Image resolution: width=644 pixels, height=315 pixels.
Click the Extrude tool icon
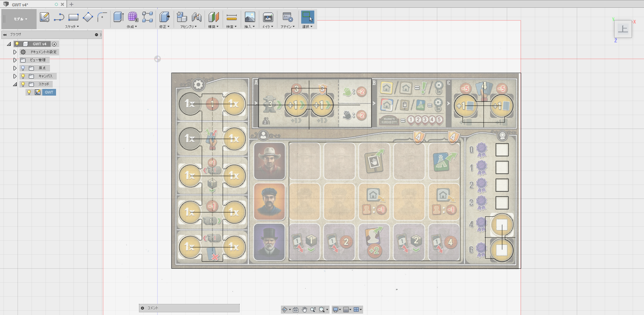click(118, 17)
